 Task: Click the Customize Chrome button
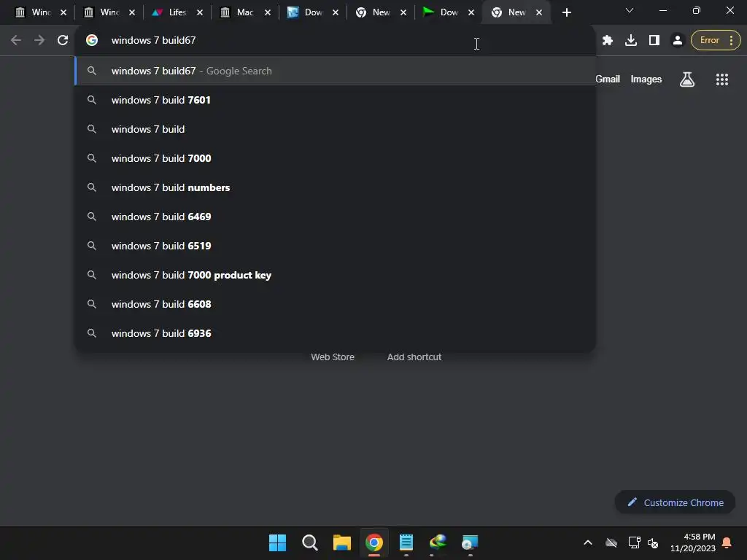point(675,502)
